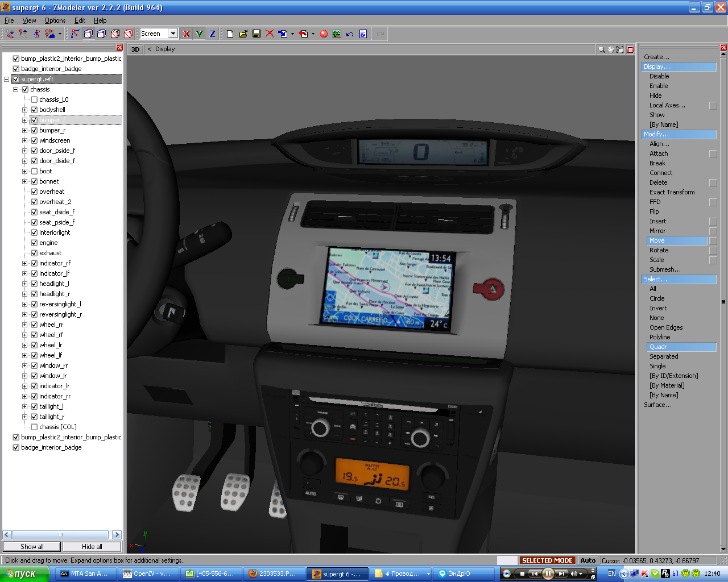728x582 pixels.
Task: Open a file with the folder icon
Action: point(243,34)
